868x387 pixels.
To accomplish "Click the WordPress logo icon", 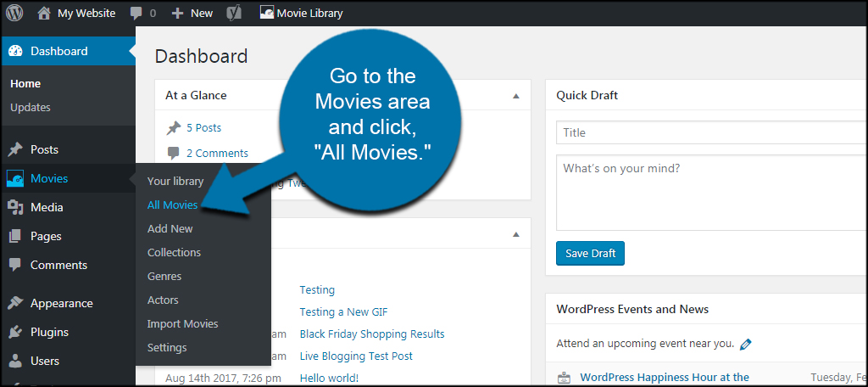I will 14,13.
